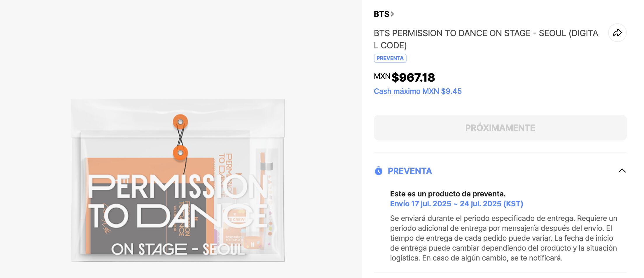This screenshot has width=644, height=278.
Task: Click the share arrow icon
Action: pos(617,33)
